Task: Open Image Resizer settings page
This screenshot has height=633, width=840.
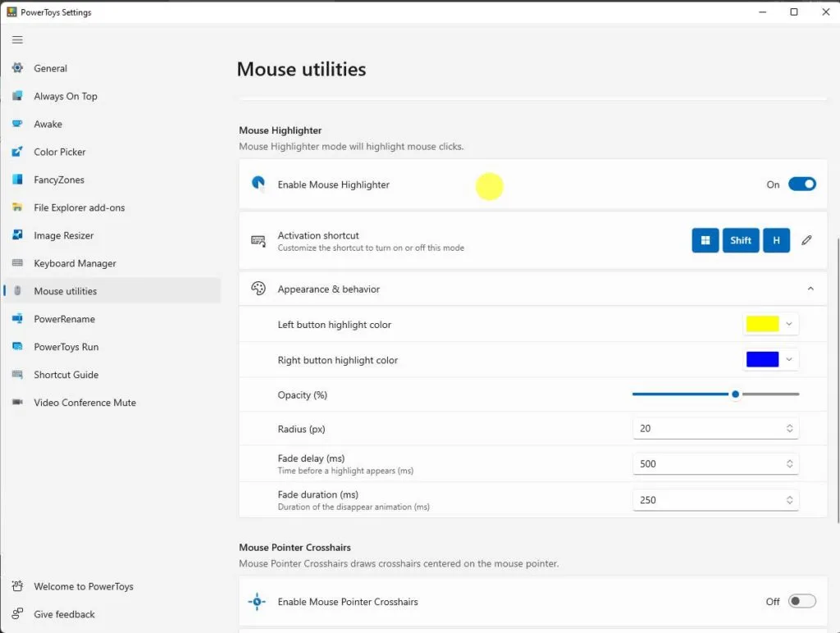Action: click(x=112, y=235)
